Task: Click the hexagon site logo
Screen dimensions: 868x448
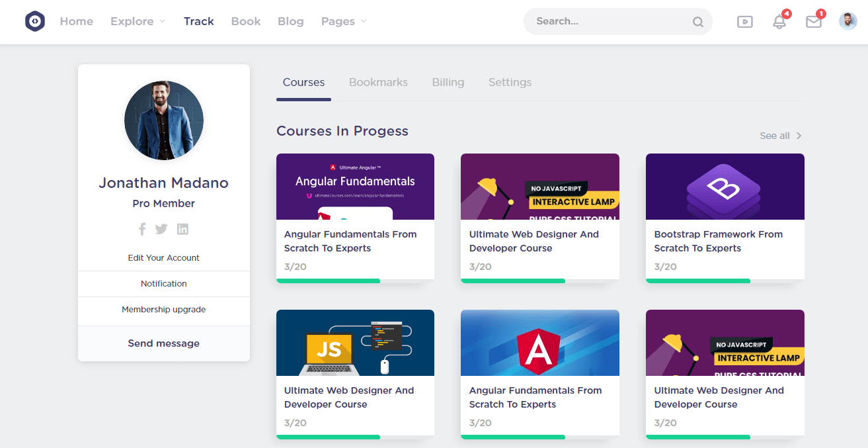Action: click(x=35, y=21)
